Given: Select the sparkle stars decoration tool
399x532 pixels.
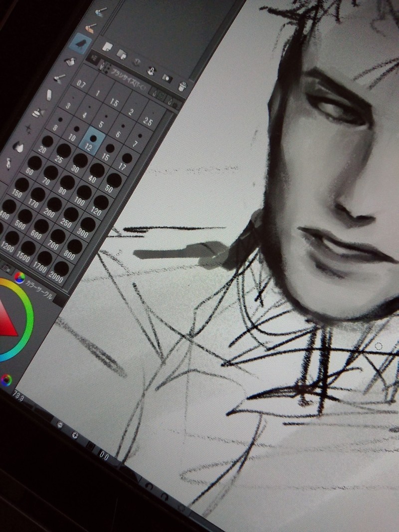Looking at the screenshot, I should 28,129.
